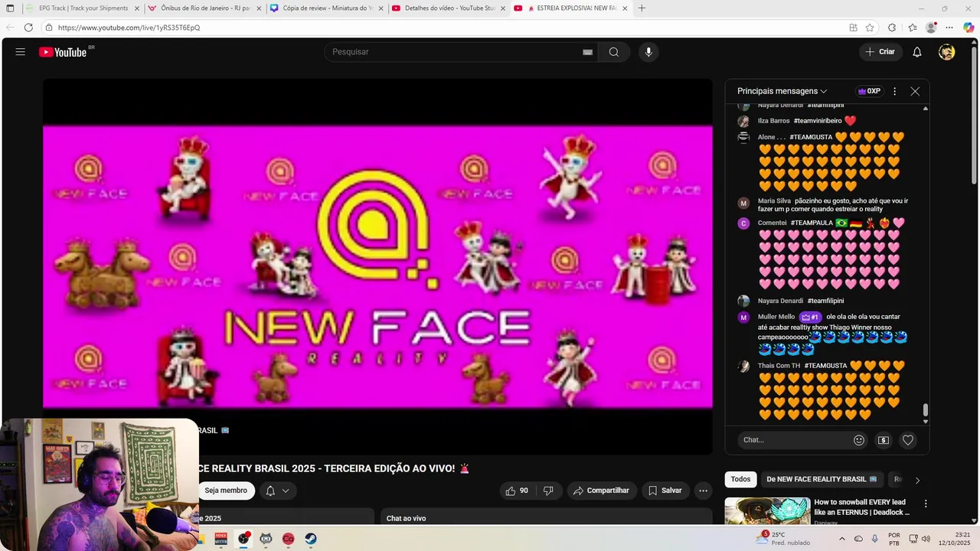The image size is (980, 551).
Task: Switch to Cópia de review Miniatura tab
Action: [x=328, y=8]
